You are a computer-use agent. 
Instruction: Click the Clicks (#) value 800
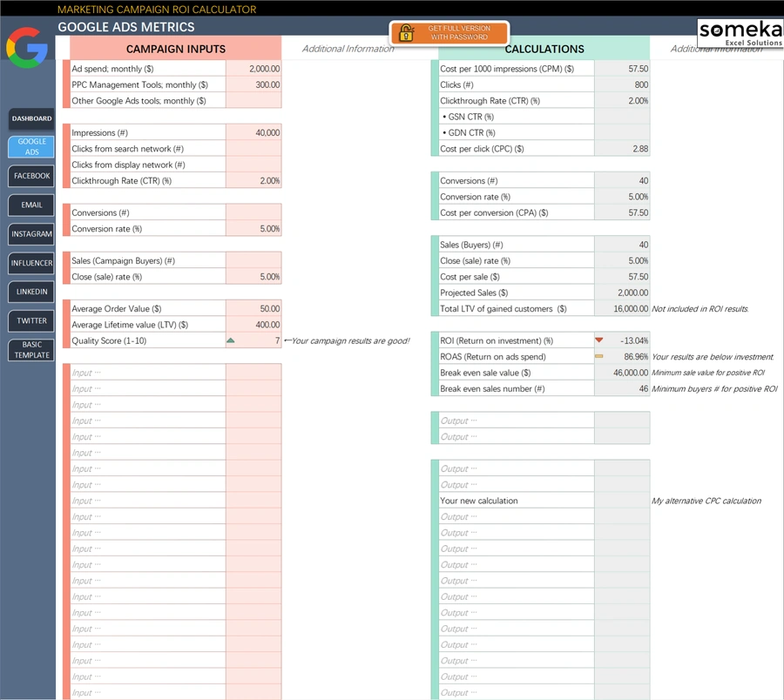point(622,84)
